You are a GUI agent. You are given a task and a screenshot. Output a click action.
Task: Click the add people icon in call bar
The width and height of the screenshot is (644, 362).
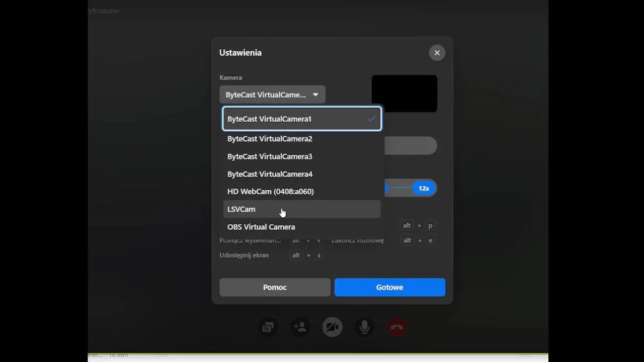click(300, 327)
